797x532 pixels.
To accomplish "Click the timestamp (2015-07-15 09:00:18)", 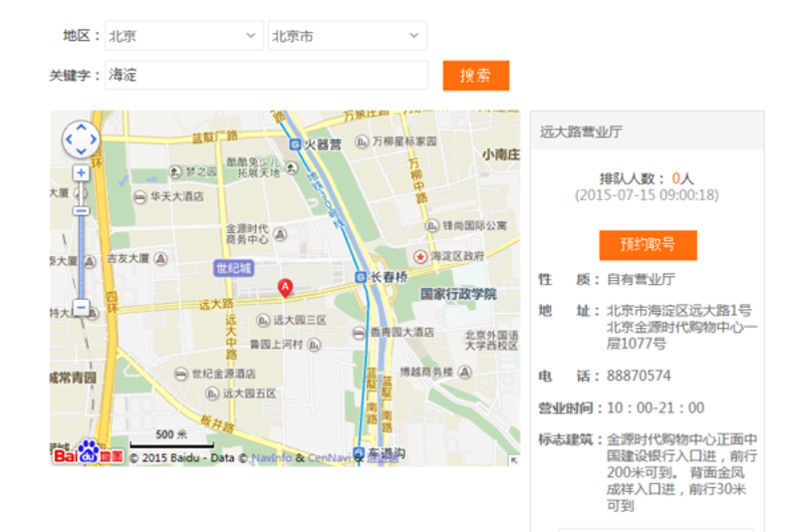I will tap(647, 195).
